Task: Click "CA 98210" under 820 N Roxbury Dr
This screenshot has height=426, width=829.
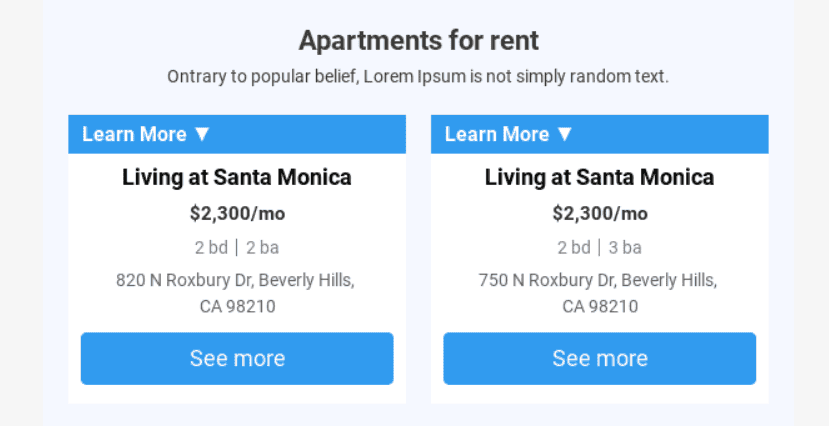Action: (x=237, y=306)
